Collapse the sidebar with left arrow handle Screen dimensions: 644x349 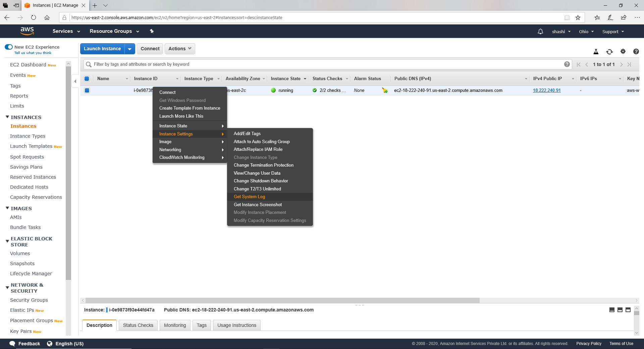[x=75, y=81]
